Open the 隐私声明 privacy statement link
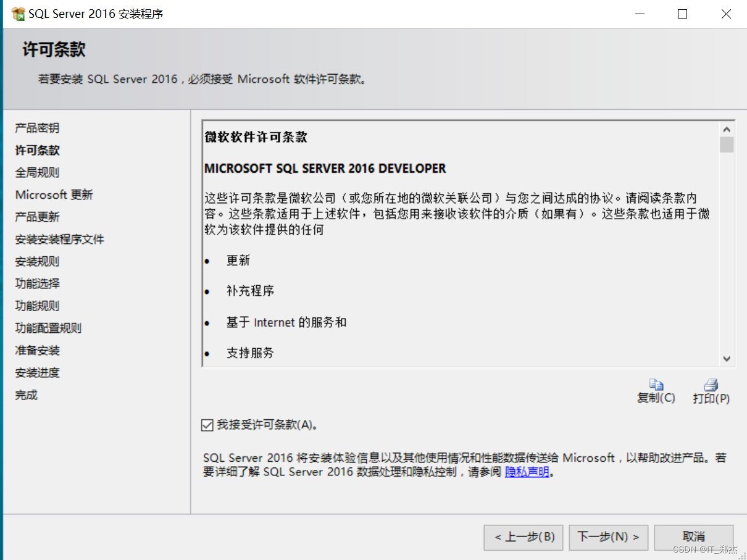The image size is (747, 560). 527,472
